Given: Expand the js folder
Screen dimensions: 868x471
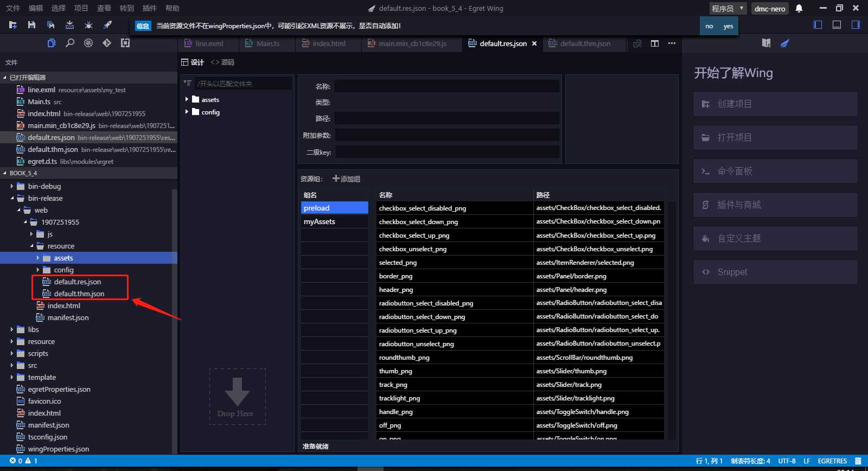Looking at the screenshot, I should [x=31, y=234].
